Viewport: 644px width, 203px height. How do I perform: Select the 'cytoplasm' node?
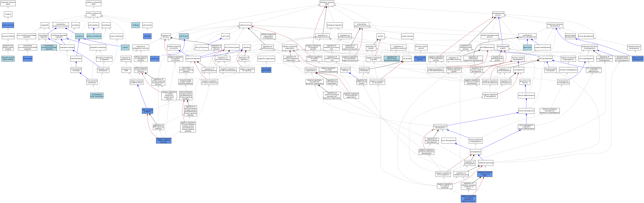pyautogui.click(x=80, y=36)
